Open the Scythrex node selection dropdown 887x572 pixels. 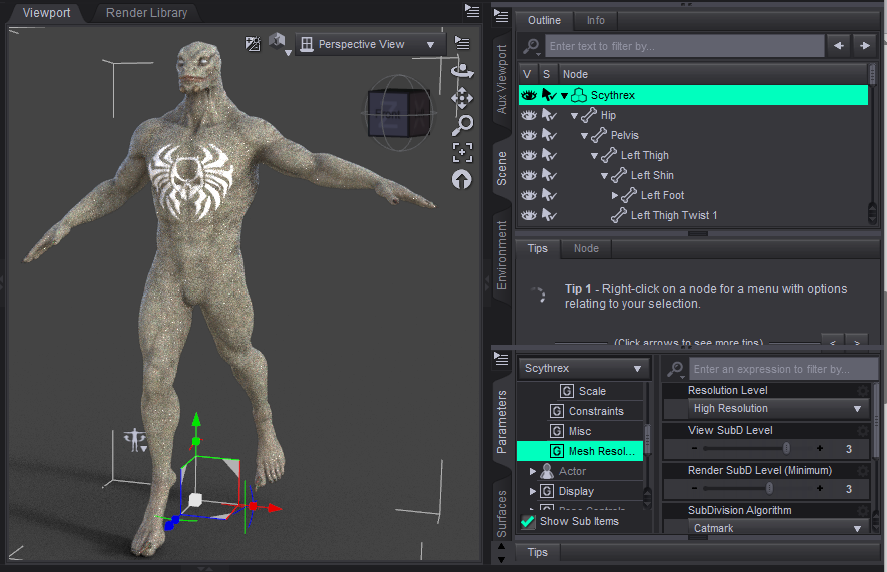click(583, 368)
